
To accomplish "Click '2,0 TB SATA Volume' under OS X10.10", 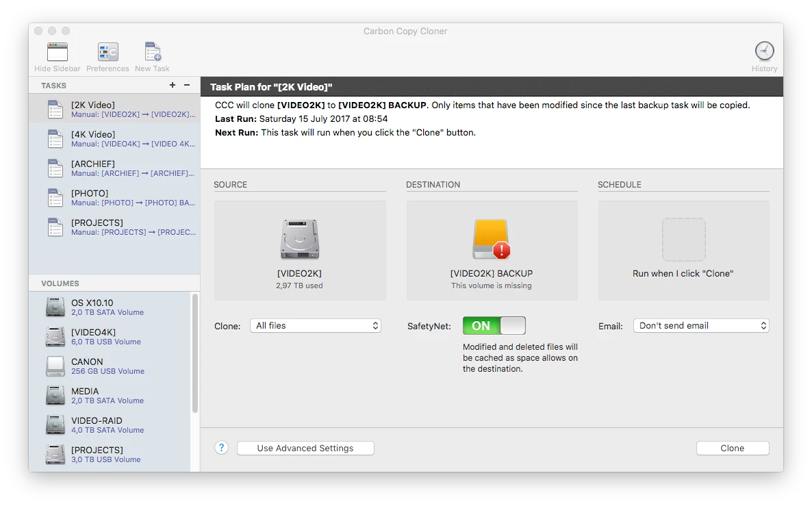I will point(107,312).
